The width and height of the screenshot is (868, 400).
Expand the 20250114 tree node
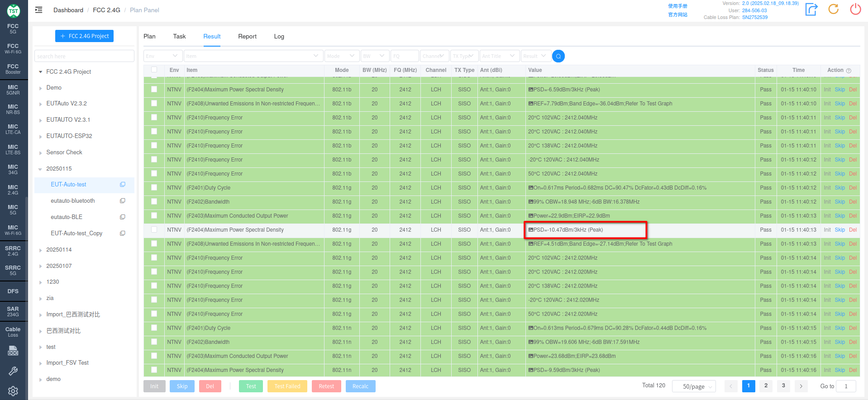click(41, 250)
